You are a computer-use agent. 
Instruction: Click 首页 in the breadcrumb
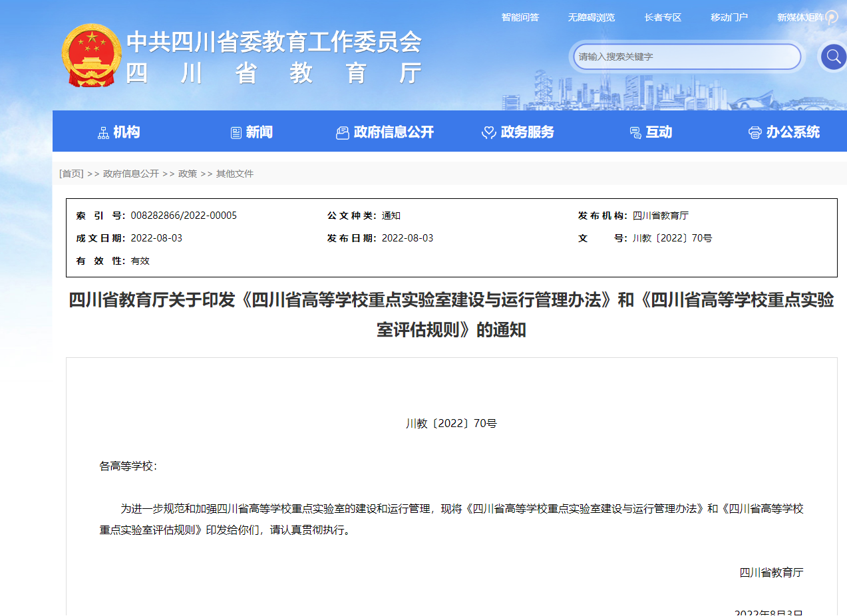coord(71,174)
